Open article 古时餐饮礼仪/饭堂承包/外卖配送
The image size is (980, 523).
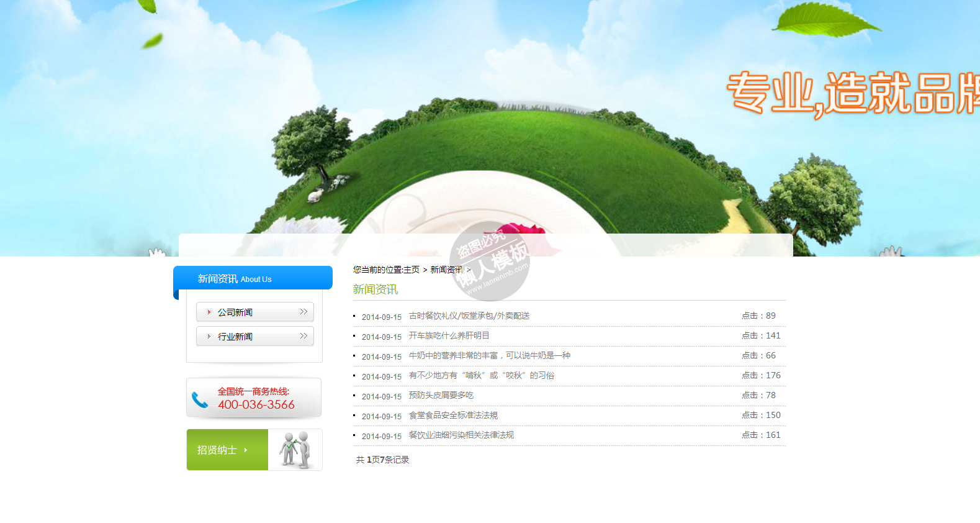click(x=469, y=316)
